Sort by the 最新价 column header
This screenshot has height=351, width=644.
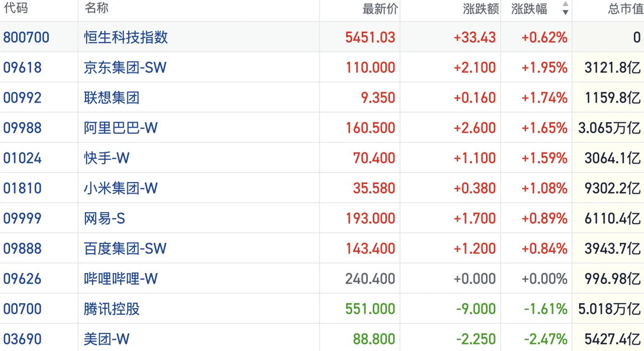pos(380,9)
